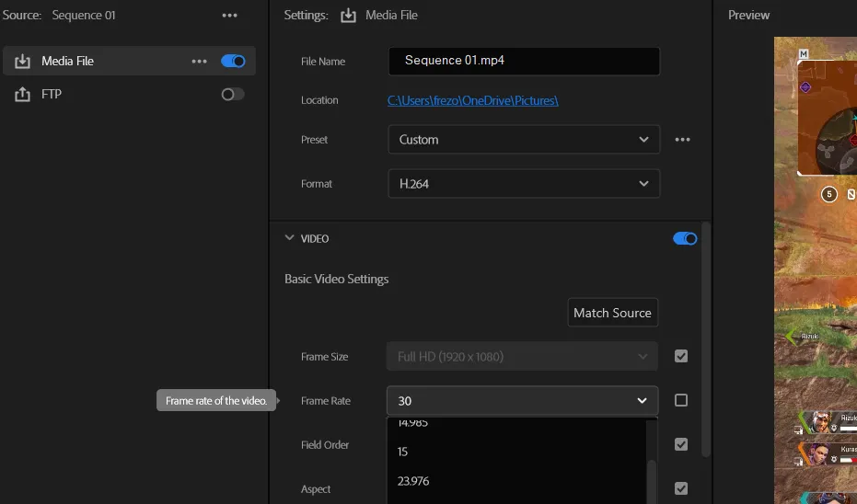Click the Sequence 01 source name
Viewport: 857px width, 504px height.
click(x=84, y=16)
